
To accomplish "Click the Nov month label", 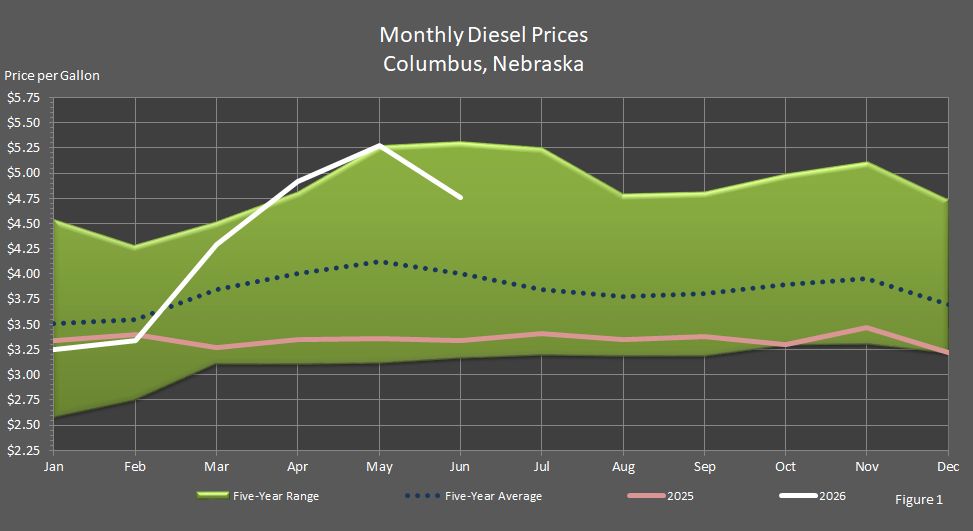I will pos(867,466).
